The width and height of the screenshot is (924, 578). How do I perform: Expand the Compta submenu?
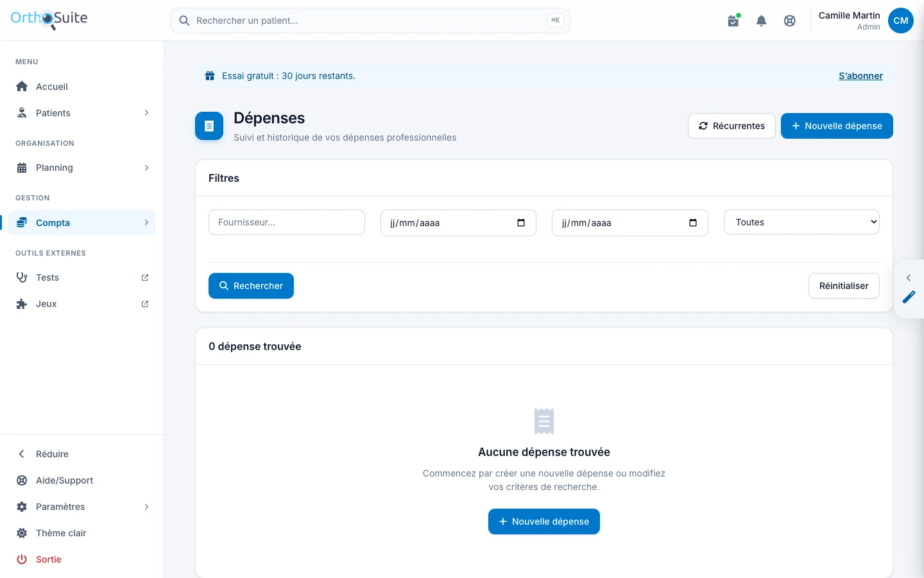coord(82,223)
